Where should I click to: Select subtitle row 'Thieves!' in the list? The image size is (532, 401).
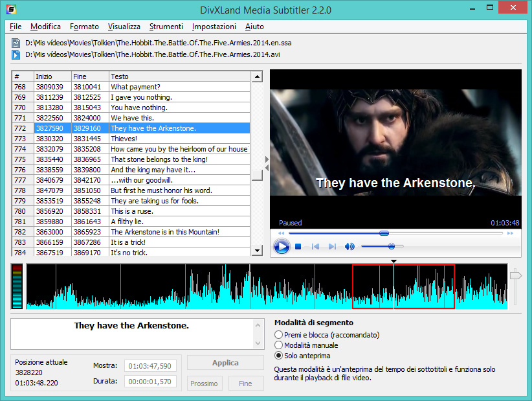124,139
